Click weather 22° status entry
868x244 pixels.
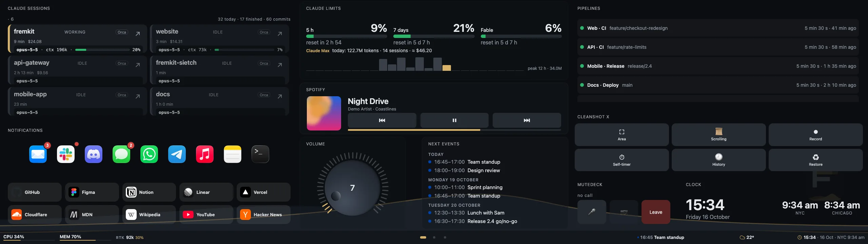(747, 238)
